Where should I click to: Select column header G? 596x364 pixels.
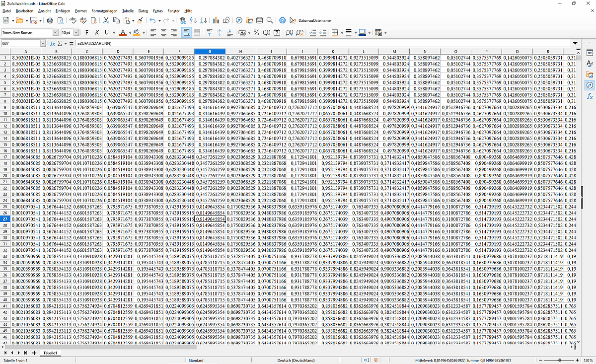coord(210,52)
